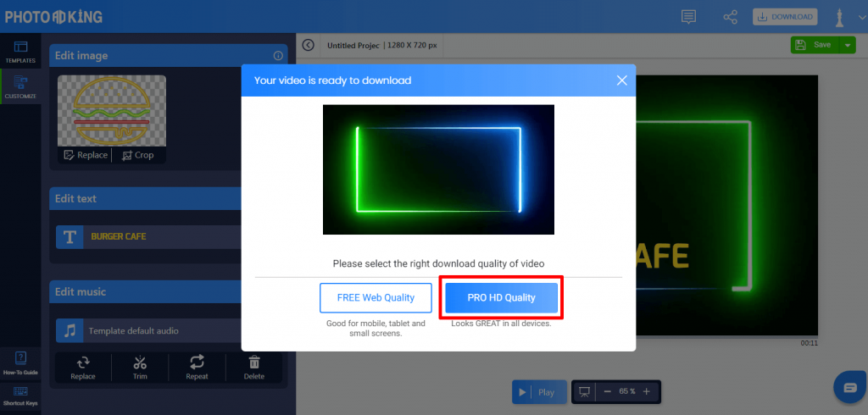This screenshot has height=415, width=868.
Task: Open the How-To Guide
Action: point(20,363)
